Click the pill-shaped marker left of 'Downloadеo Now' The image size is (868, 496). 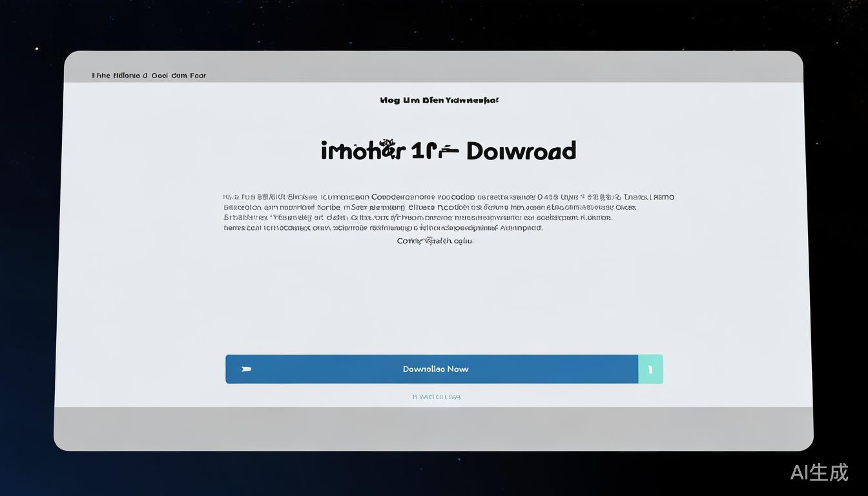coord(246,369)
